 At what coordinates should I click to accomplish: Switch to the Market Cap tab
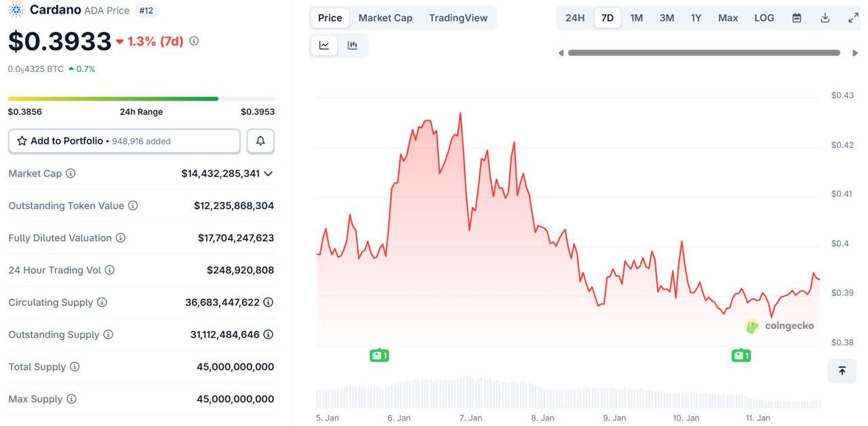385,18
